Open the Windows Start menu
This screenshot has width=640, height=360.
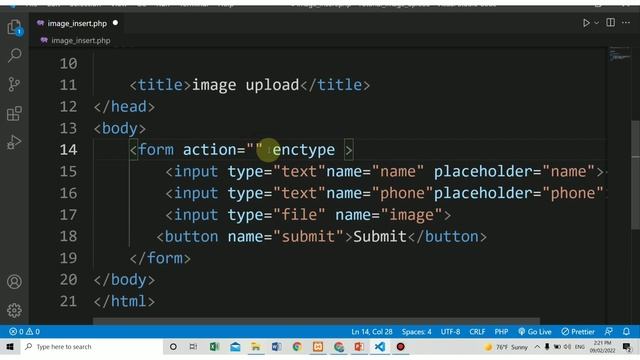tap(10, 347)
